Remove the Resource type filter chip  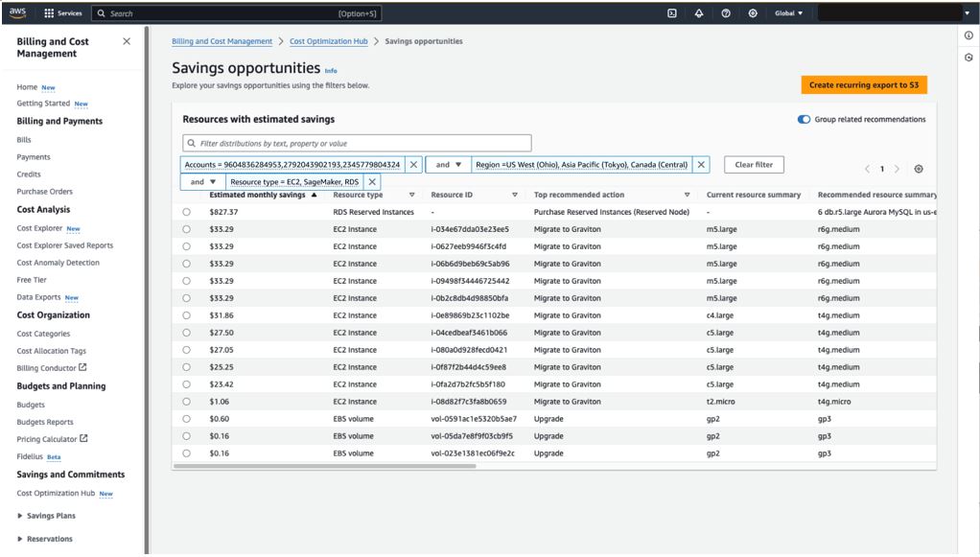click(372, 182)
